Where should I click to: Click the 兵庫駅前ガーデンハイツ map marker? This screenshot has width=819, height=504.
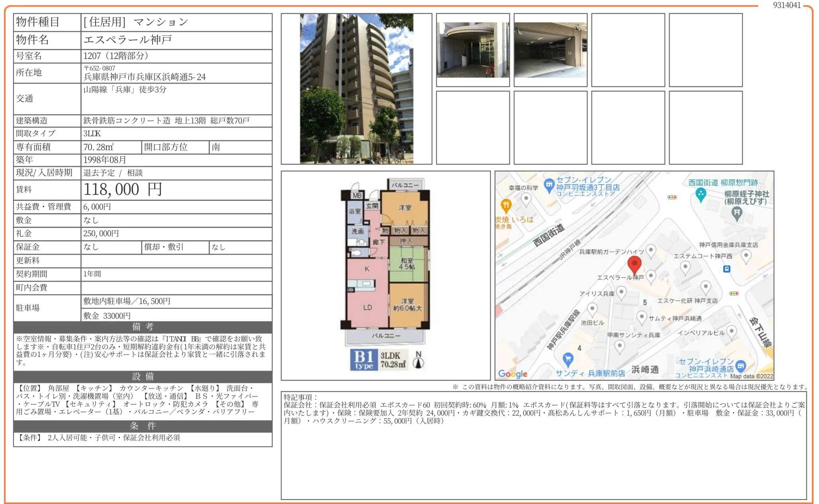(x=650, y=250)
